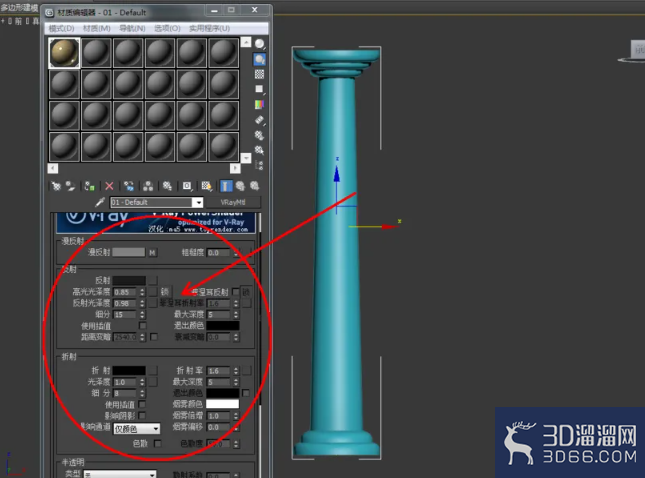
Task: Click the Go to Parent icon
Action: pos(240,186)
